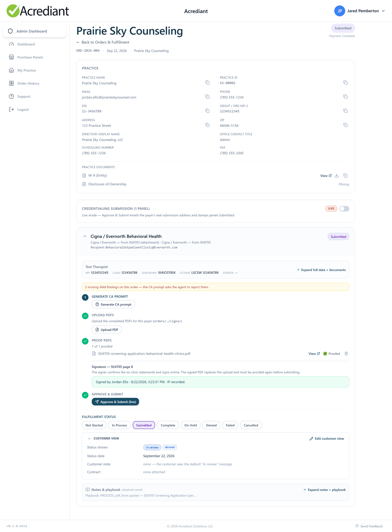This screenshot has width=392, height=532.
Task: Click the JP user avatar
Action: click(340, 11)
